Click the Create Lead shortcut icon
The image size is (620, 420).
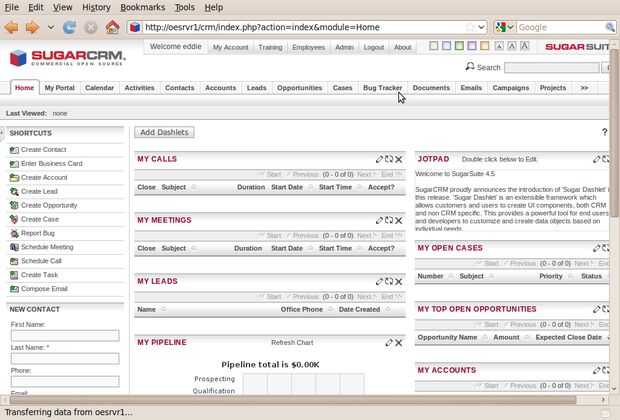[14, 191]
